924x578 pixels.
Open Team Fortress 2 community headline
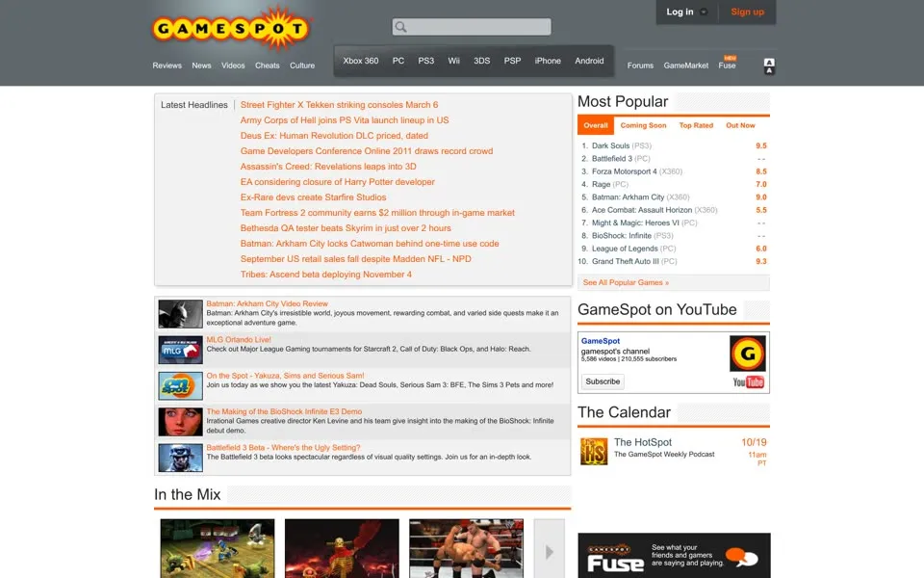point(377,212)
